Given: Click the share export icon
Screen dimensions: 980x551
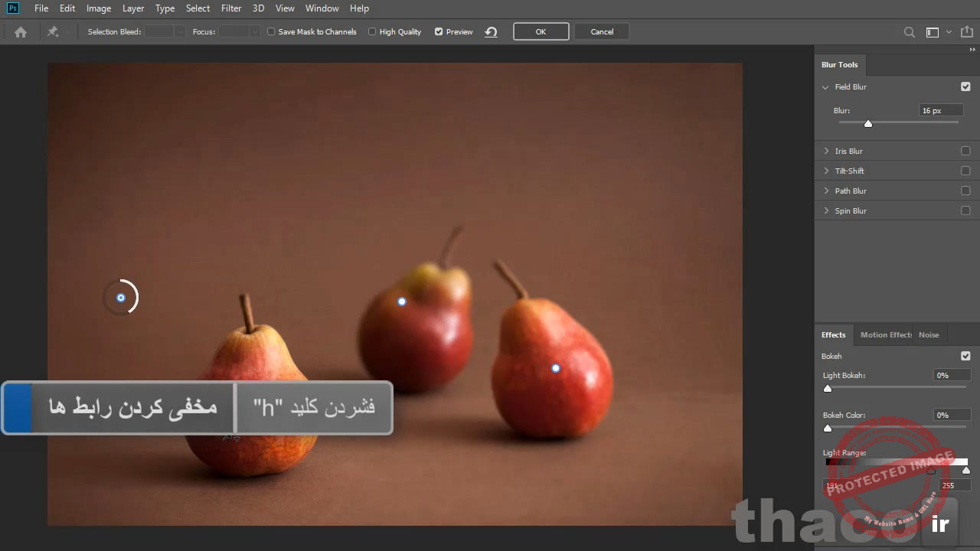Looking at the screenshot, I should pyautogui.click(x=967, y=32).
